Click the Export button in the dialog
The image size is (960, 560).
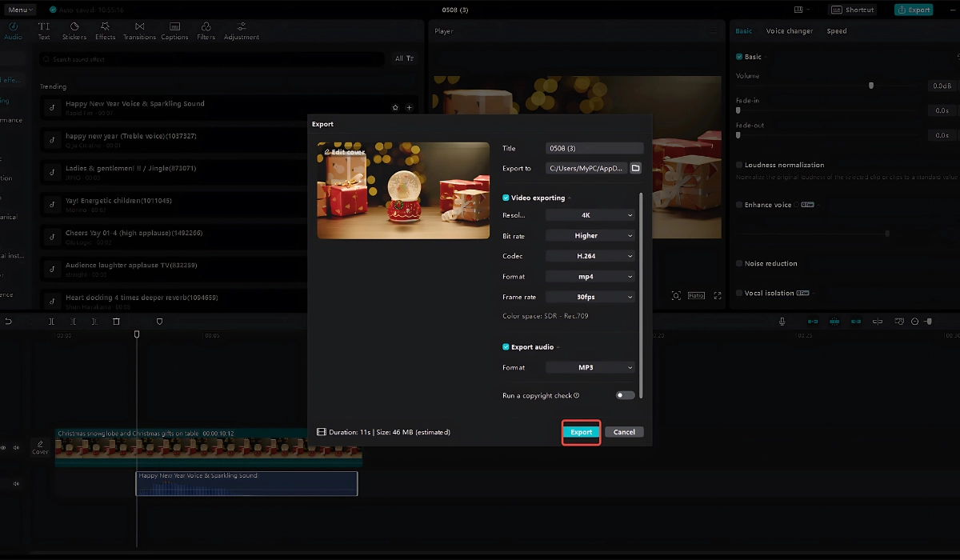pyautogui.click(x=582, y=432)
